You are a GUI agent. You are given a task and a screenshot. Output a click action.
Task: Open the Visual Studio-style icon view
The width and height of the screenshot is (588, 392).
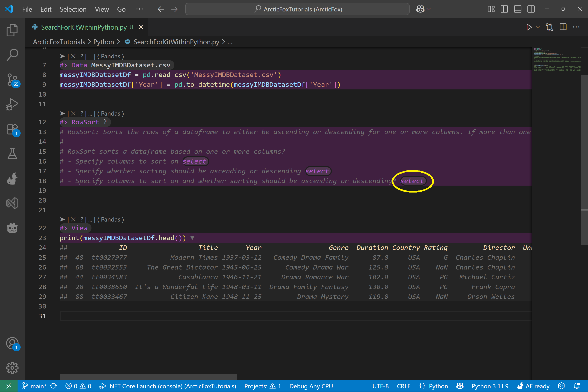[12, 203]
